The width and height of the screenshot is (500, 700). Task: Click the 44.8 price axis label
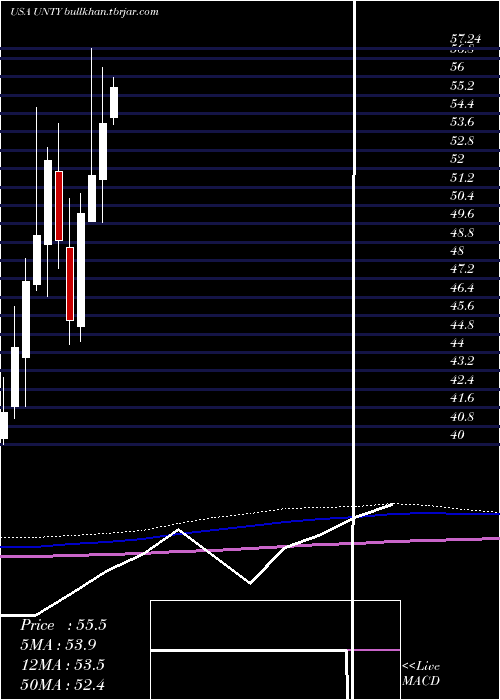pos(462,325)
